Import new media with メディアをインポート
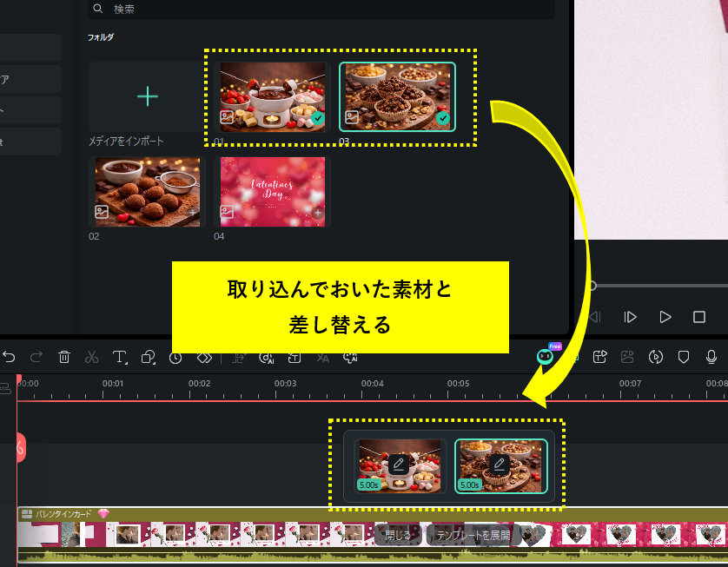Screen dimensions: 728x567 [x=146, y=98]
